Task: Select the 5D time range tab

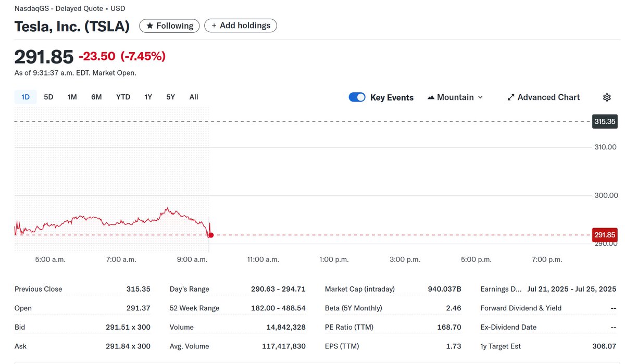Action: click(48, 97)
